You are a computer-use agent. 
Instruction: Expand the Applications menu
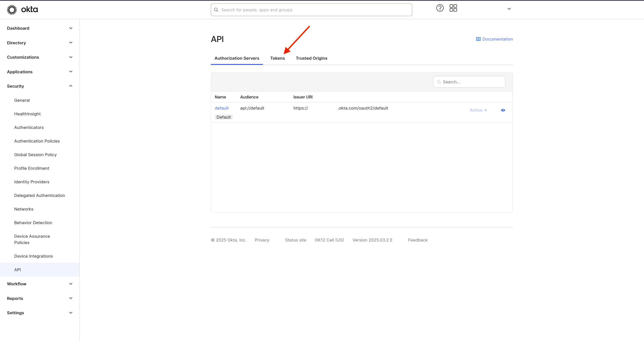coord(40,72)
